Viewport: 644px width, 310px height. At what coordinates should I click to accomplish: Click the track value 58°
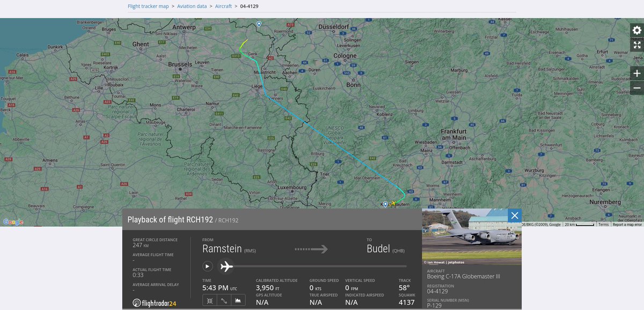pos(405,289)
